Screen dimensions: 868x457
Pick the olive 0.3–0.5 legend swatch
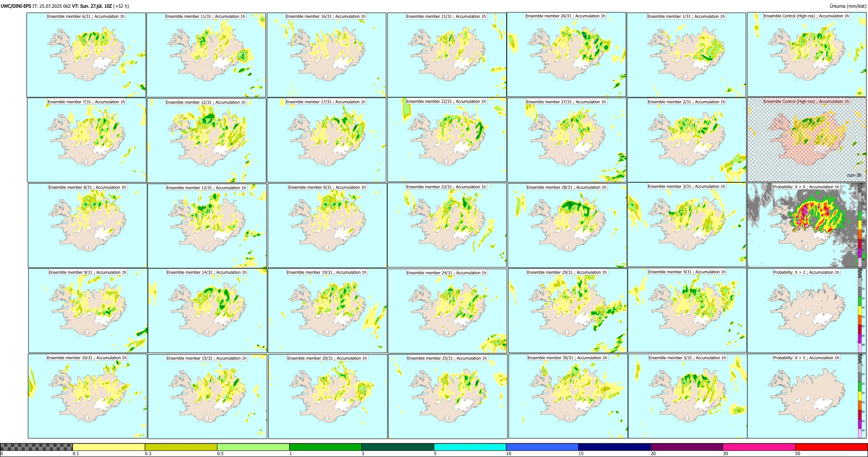click(181, 447)
